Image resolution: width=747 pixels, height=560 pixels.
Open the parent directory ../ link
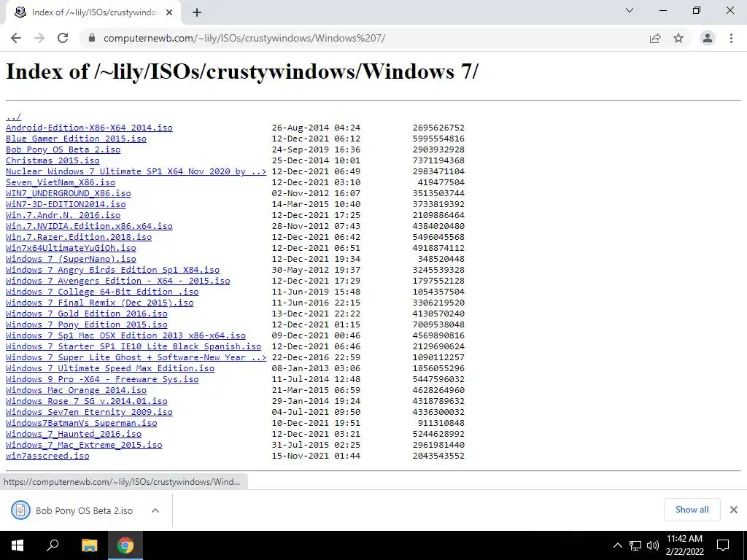(x=13, y=117)
